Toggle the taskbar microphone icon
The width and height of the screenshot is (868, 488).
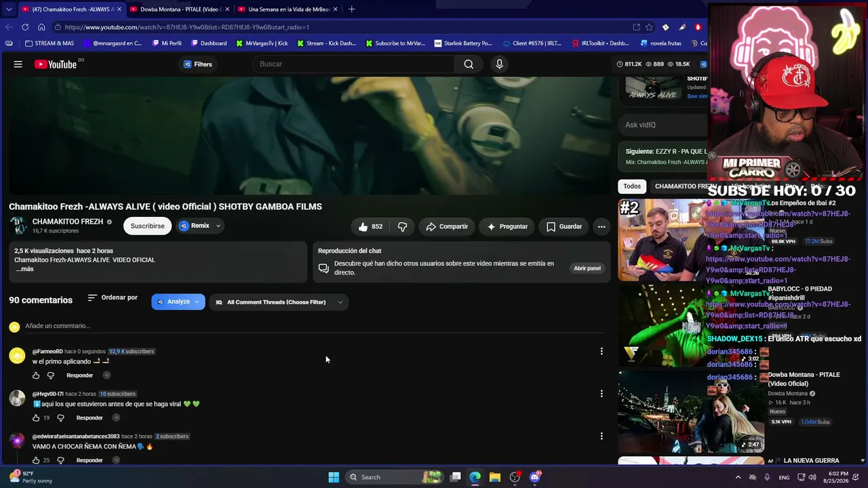pyautogui.click(x=767, y=477)
